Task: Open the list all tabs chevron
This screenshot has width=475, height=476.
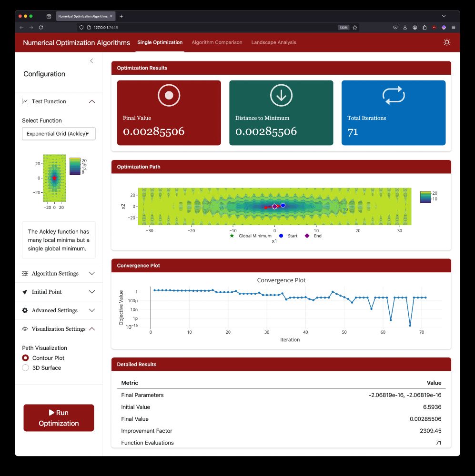Action: [x=444, y=16]
